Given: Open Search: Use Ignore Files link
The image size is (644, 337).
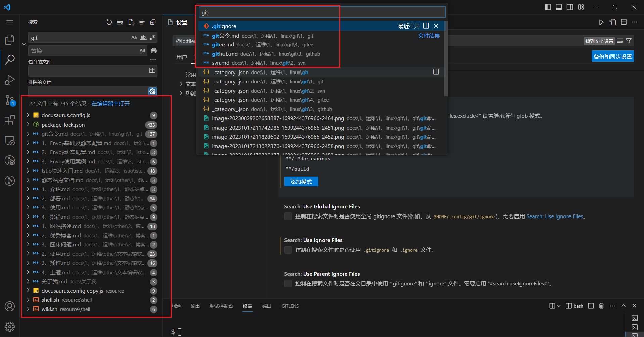Looking at the screenshot, I should [x=555, y=216].
